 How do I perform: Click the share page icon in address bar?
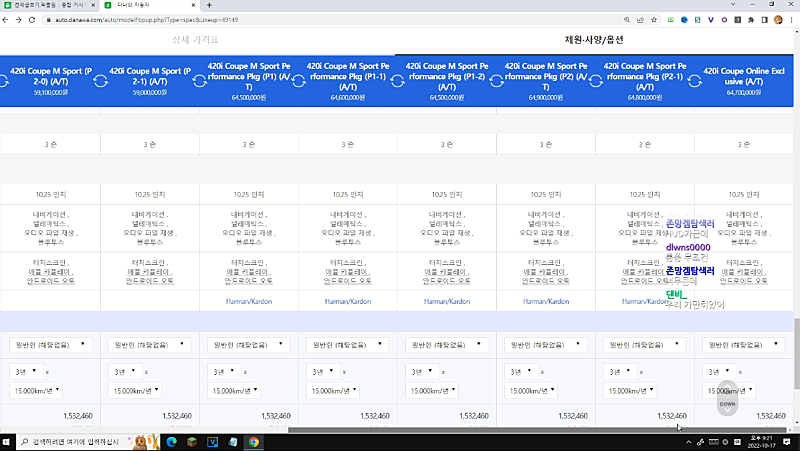coord(640,20)
